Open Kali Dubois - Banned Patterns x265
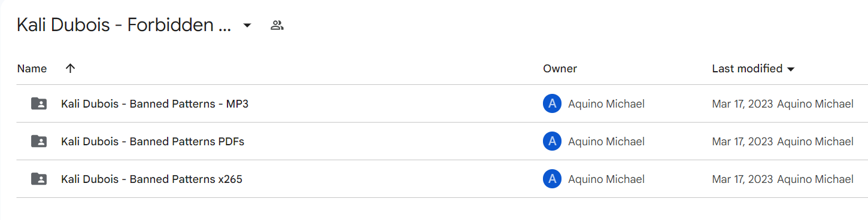This screenshot has height=220, width=868. 151,179
